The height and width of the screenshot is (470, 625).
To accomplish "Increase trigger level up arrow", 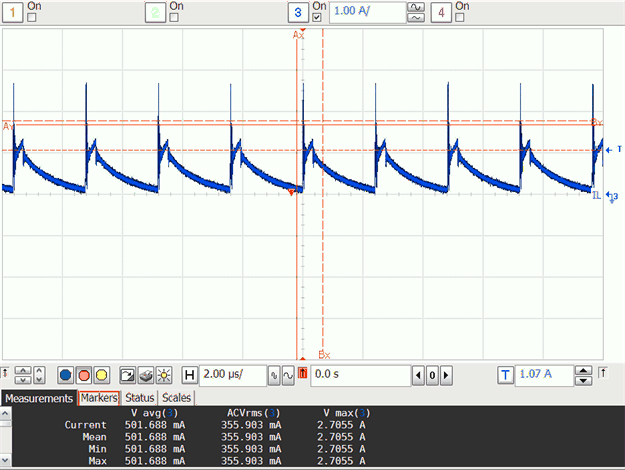I will 584,371.
